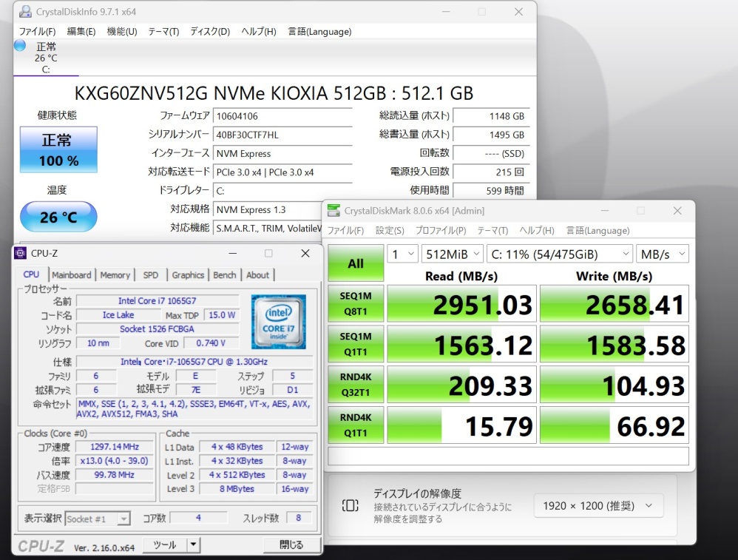Run the SEQ1M Q1T1 test
The height and width of the screenshot is (560, 738).
356,344
